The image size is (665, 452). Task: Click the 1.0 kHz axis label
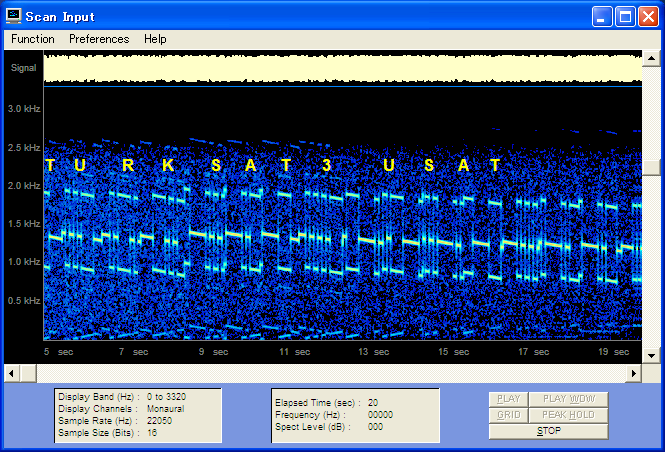point(24,262)
